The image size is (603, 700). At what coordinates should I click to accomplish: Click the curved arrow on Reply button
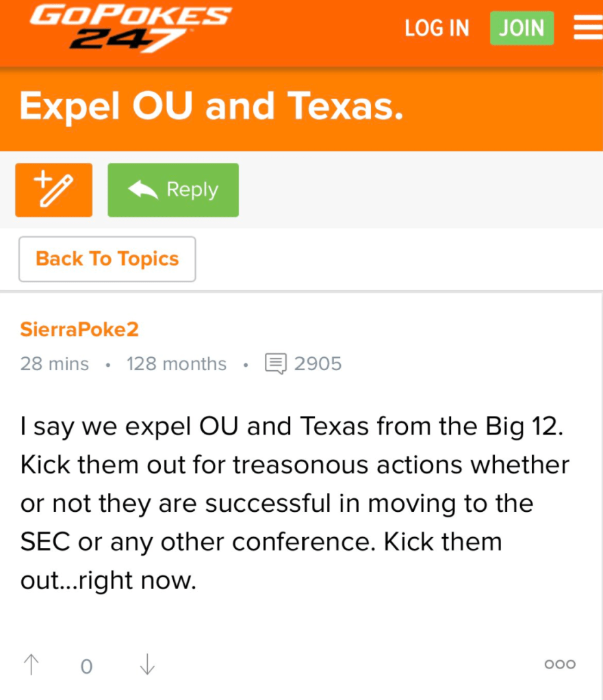(x=142, y=190)
